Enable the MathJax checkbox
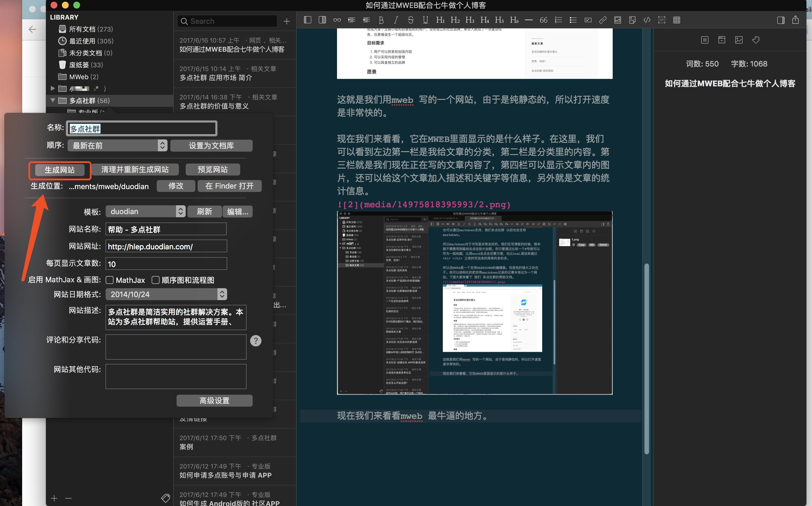Viewport: 812px width, 506px height. (x=109, y=280)
